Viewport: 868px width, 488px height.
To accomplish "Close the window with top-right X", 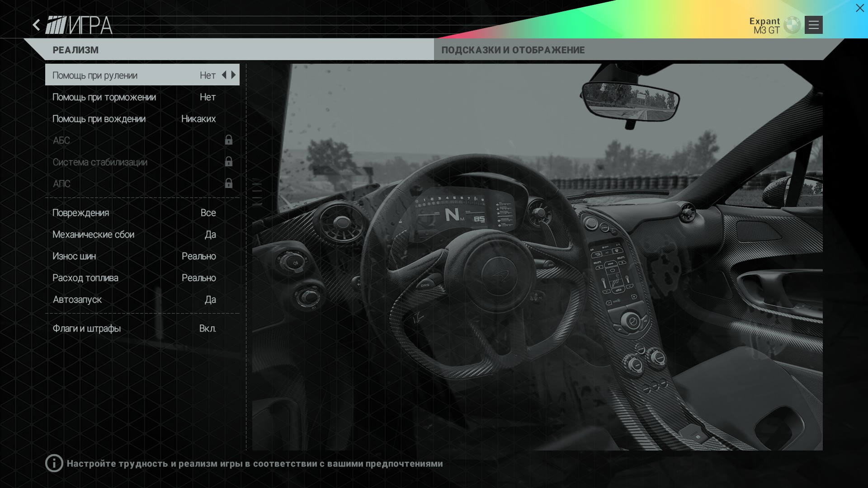I will [859, 8].
